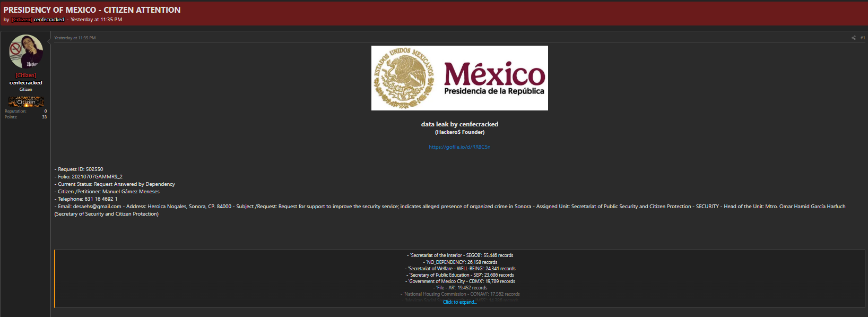Click the 'Telephone: 631 16 4692 1' line
Viewport: 868px width, 317px height.
[86, 199]
